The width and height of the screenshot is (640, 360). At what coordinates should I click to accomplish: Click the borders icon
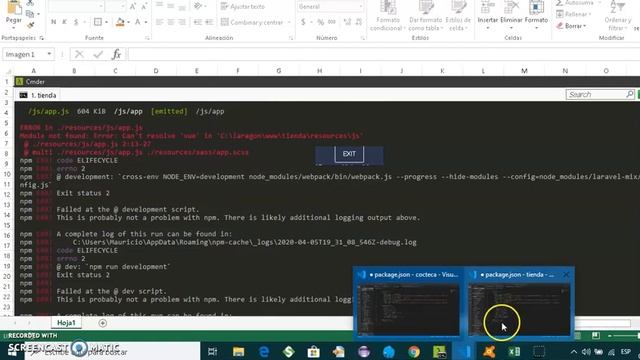[x=98, y=22]
